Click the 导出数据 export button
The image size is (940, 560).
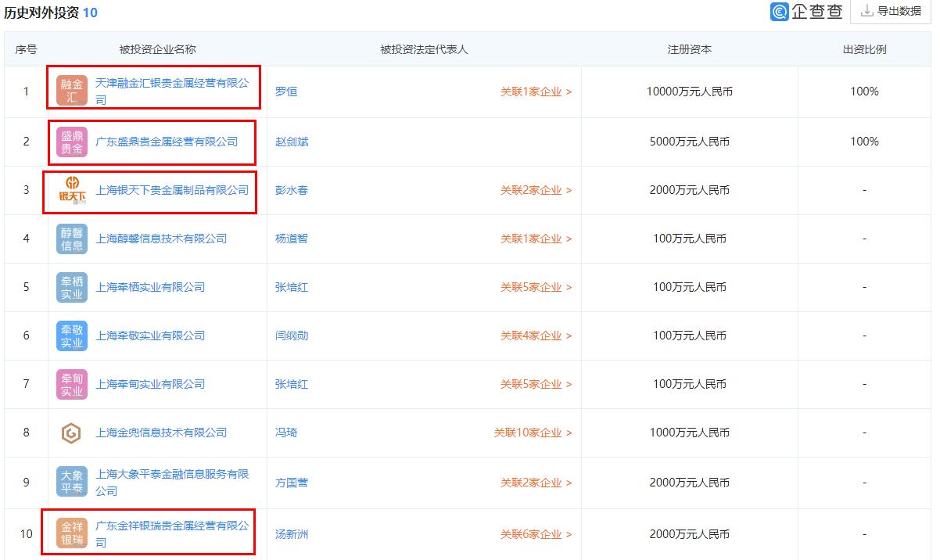point(890,13)
